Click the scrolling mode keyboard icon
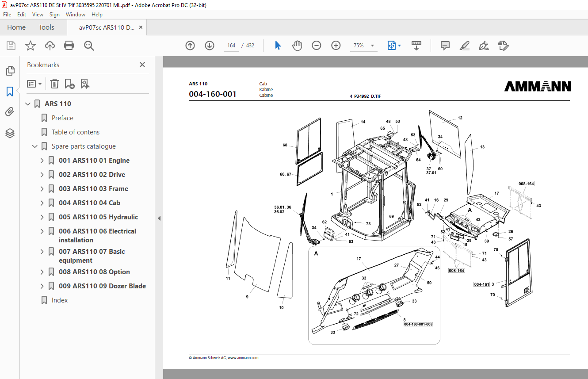 coord(416,46)
